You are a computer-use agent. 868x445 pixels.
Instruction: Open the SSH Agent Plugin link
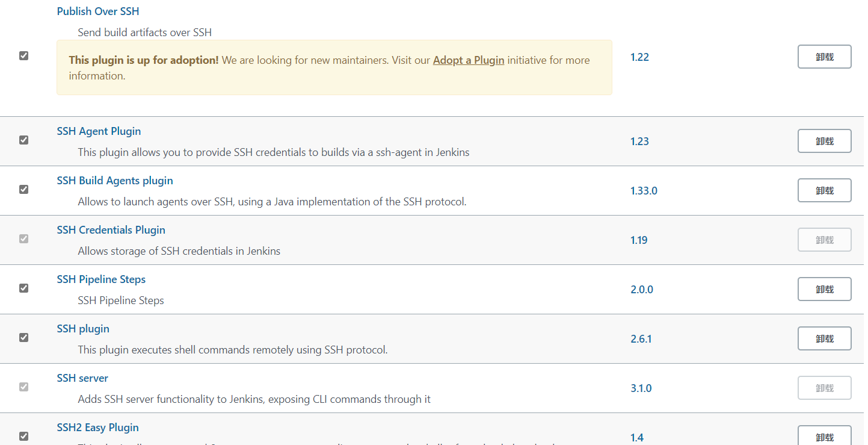99,131
